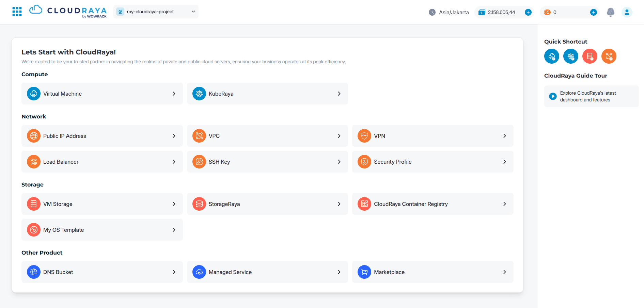Open the KubeRaya compute item
Viewport: 644px width, 308px height.
[x=267, y=94]
